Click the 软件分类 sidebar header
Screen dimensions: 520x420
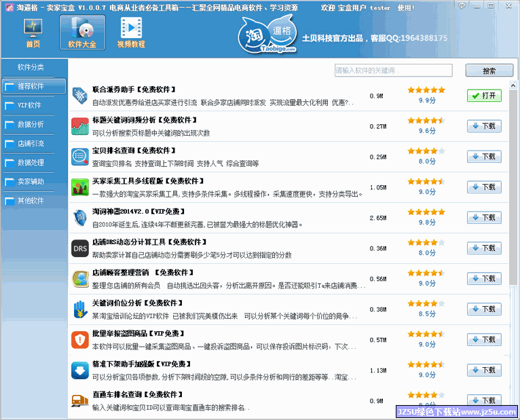coord(31,67)
